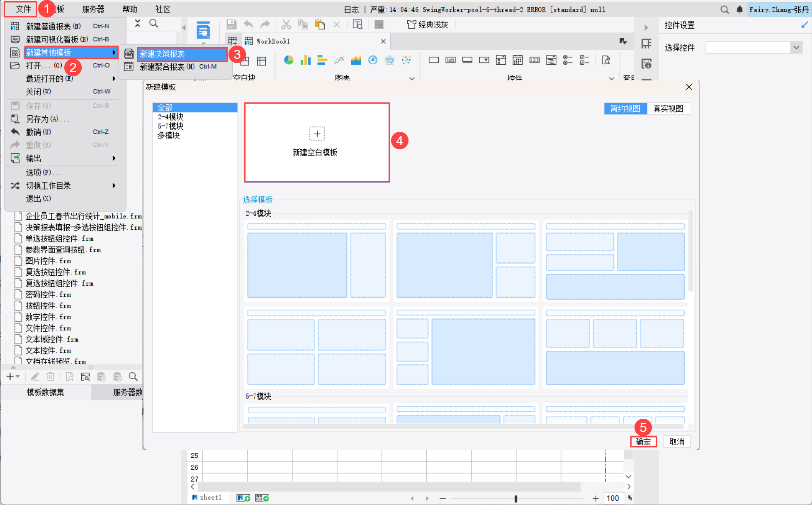Click the 取消 button in the dialog
Screen dimensions: 812x505
coord(677,442)
